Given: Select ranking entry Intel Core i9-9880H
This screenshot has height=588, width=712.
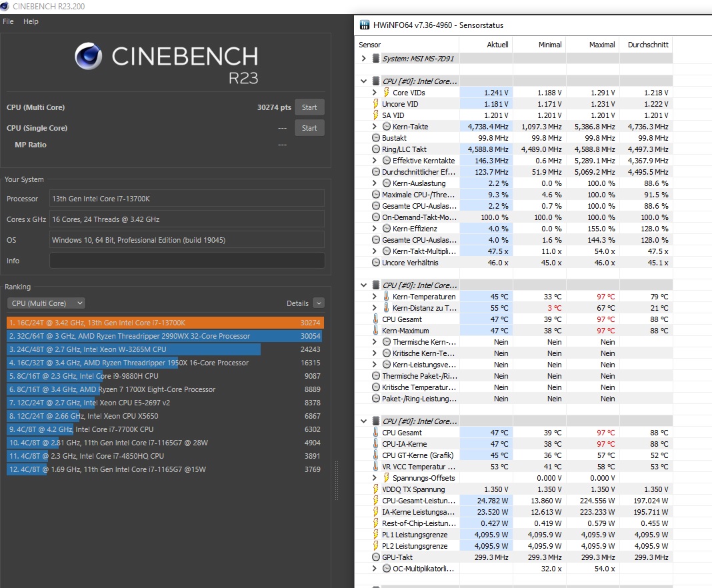Looking at the screenshot, I should click(165, 376).
